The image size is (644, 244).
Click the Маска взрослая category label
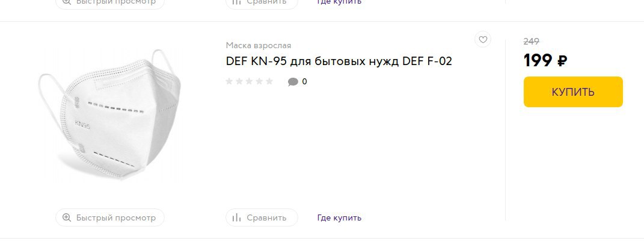click(x=259, y=45)
